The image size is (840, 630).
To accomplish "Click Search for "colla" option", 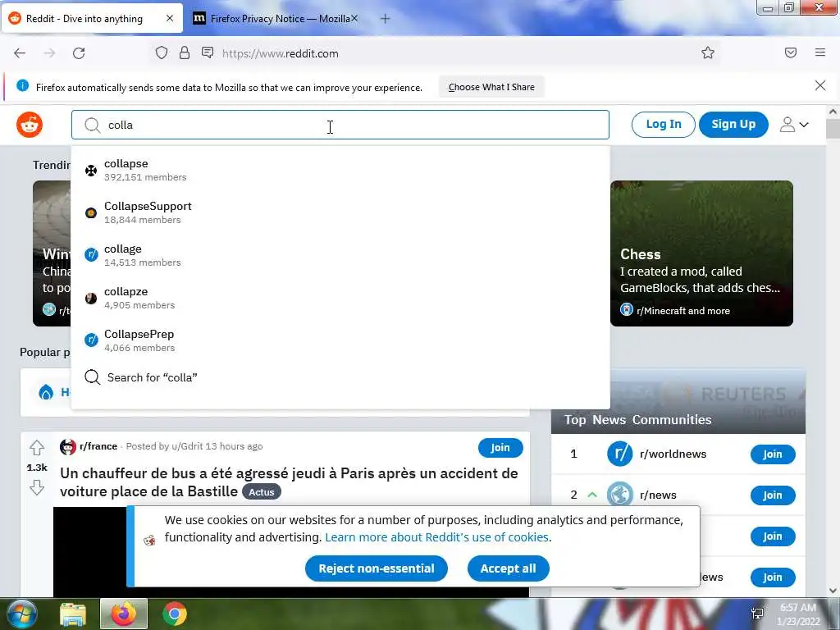I will (x=340, y=377).
